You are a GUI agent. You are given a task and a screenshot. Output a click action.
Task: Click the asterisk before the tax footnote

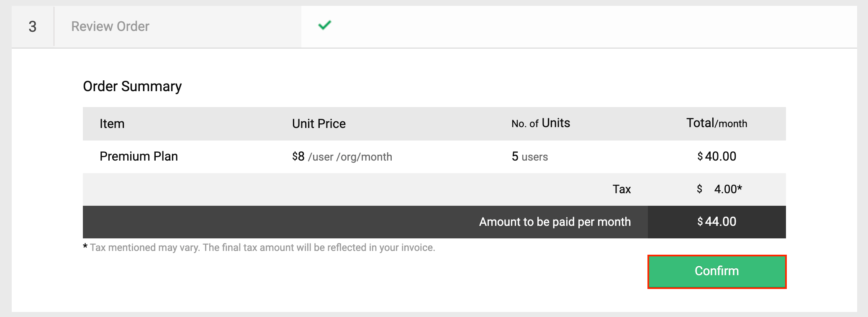[85, 247]
